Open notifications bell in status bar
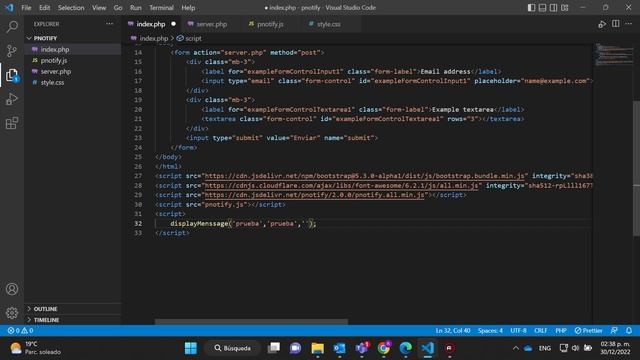Screen dimensions: 640x360 coord(629,331)
